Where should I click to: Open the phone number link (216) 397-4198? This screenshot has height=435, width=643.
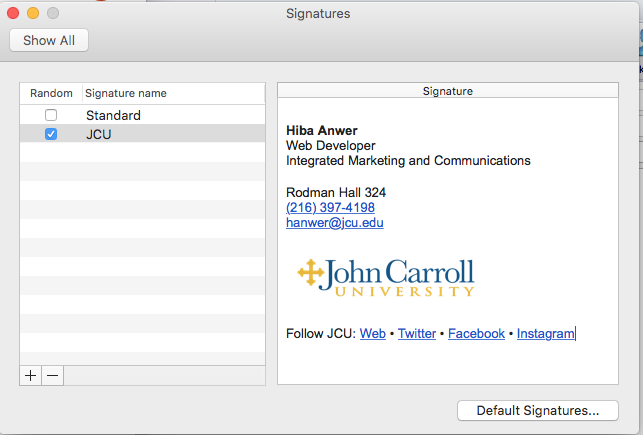pyautogui.click(x=330, y=207)
